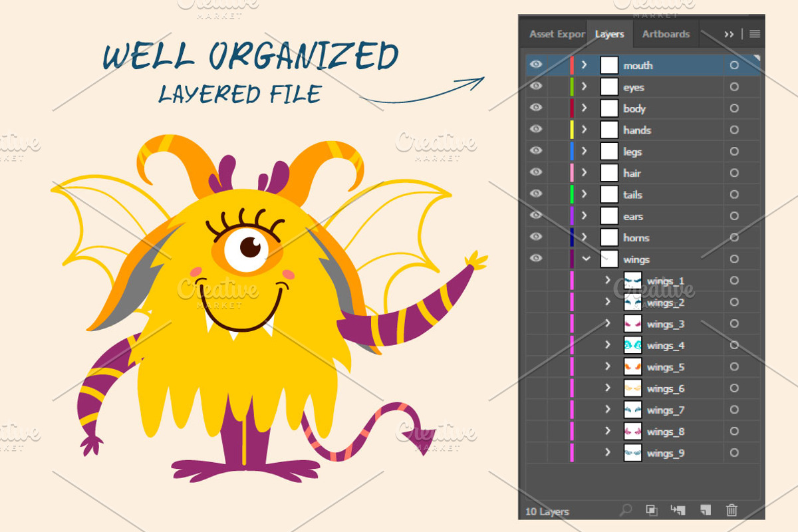Select the 'wings_7' sublayer name
Viewport: 798px width, 532px height.
666,410
